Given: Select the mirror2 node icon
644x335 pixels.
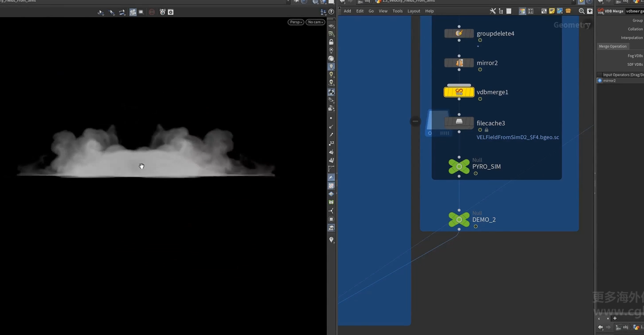Looking at the screenshot, I should click(459, 63).
